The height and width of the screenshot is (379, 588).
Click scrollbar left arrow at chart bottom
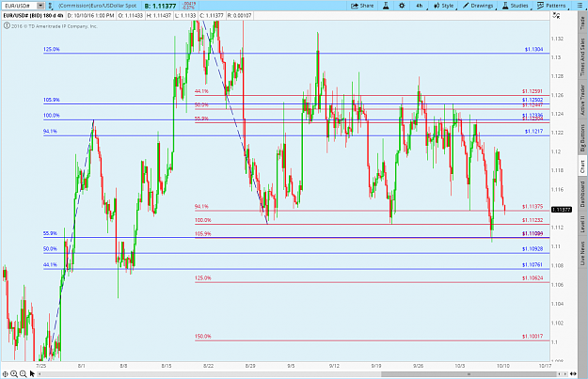40,374
